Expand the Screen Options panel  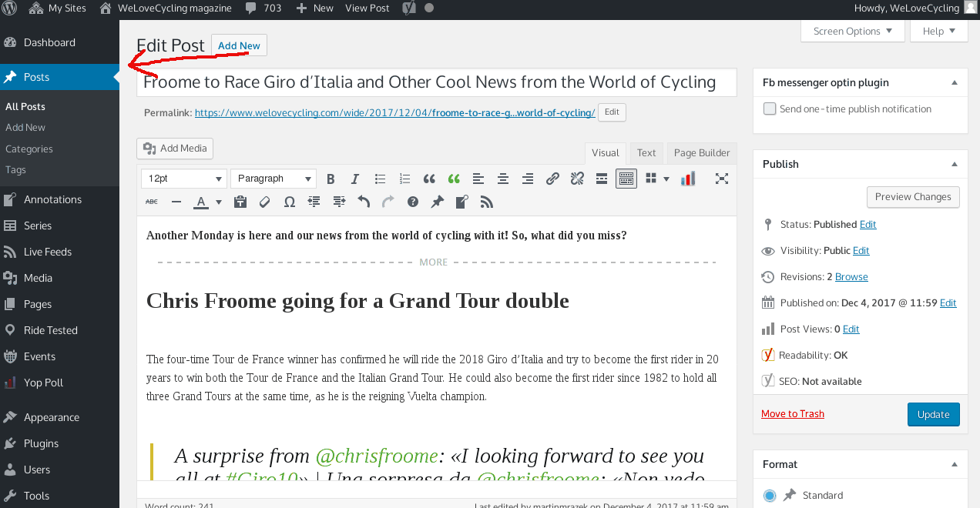(853, 32)
